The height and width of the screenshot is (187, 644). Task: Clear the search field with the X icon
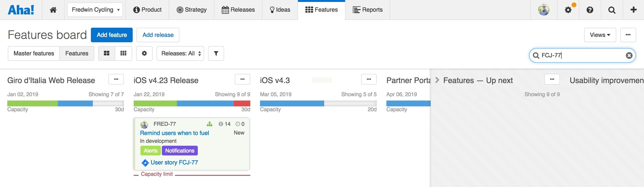click(x=629, y=56)
